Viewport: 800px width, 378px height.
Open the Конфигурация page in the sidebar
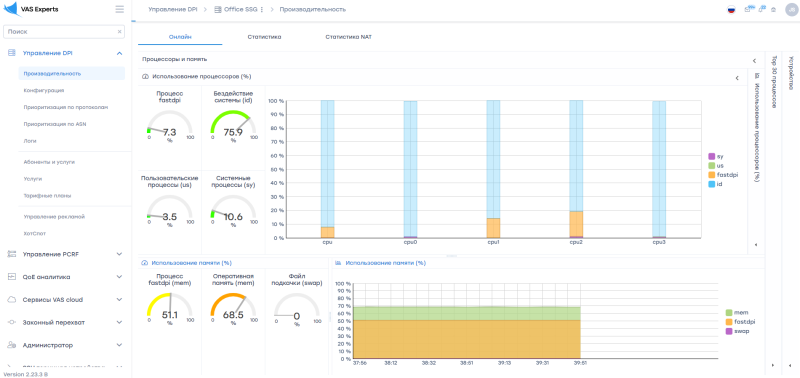click(x=44, y=90)
